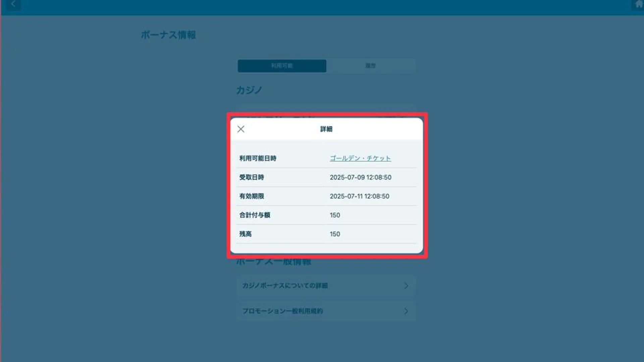Screen dimensions: 644x362
Task: Select the 有効期限 value 2025-07-11 12:08:50
Action: click(359, 196)
